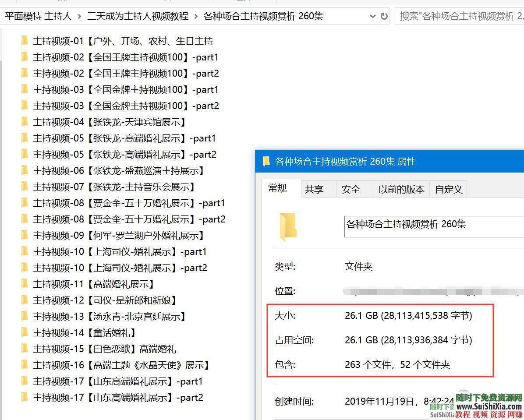Select folder icon of 主持视频-17 part2
Viewport: 524px width, 420px height.
pos(25,398)
